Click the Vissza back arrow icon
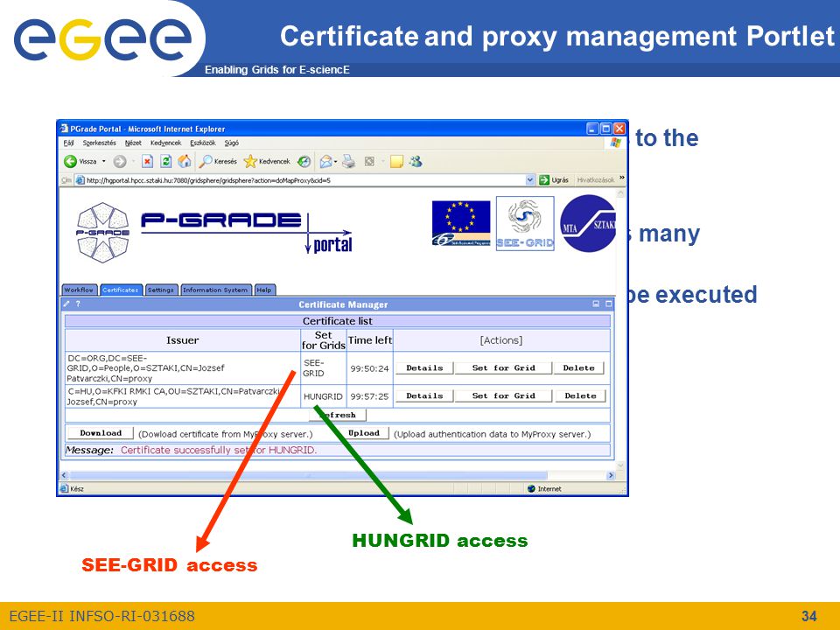 [70, 161]
